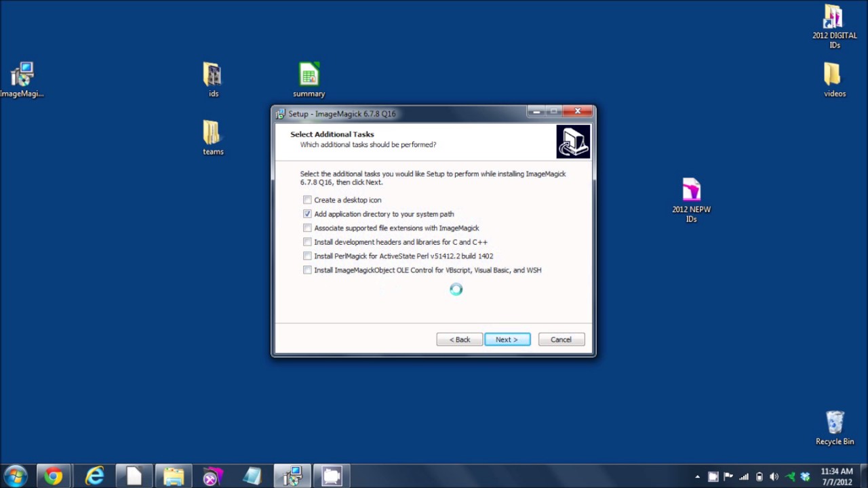This screenshot has height=488, width=868.
Task: Enable Create a desktop icon checkbox
Action: 307,200
